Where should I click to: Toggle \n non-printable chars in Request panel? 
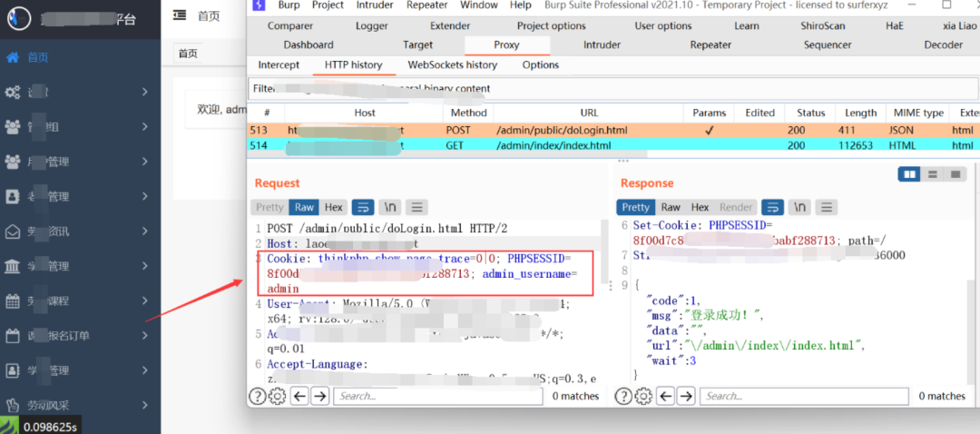pos(390,207)
